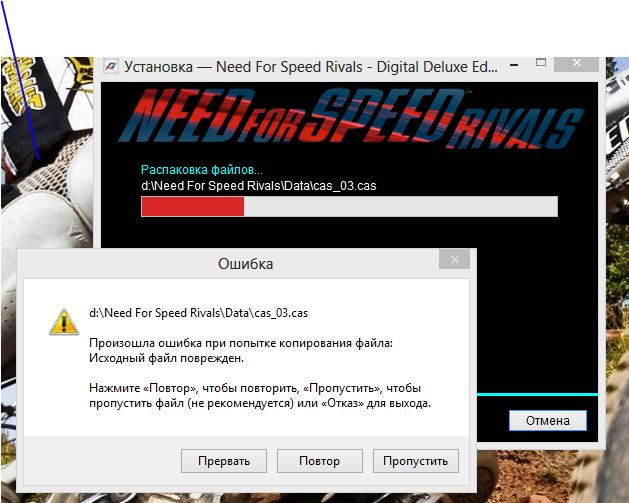The width and height of the screenshot is (629, 503).
Task: Click the Повтор button to retry
Action: tap(320, 461)
